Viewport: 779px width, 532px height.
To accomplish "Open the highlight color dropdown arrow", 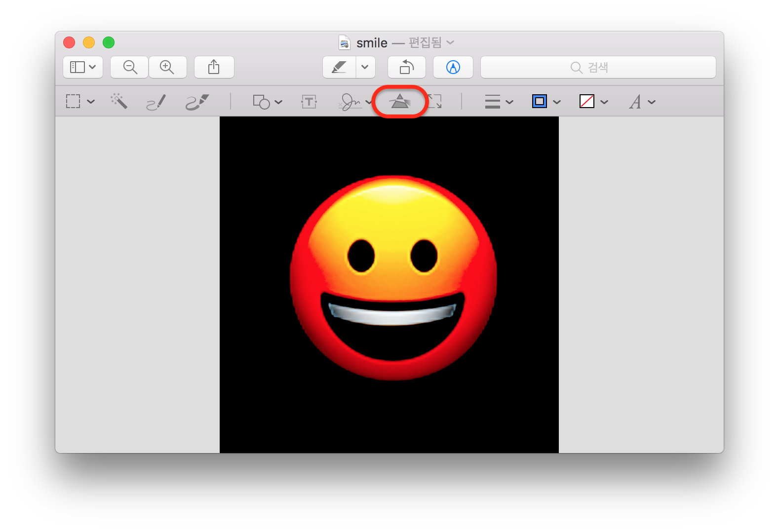I will pyautogui.click(x=365, y=67).
